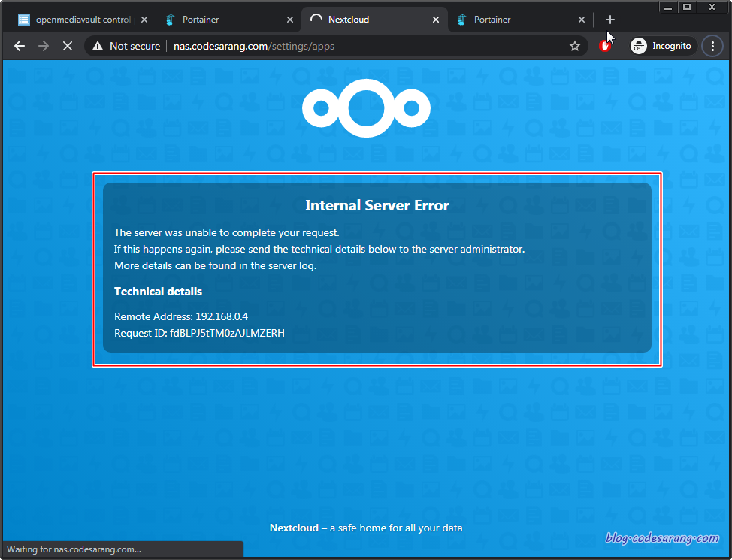Go back using the browser back arrow

tap(19, 46)
